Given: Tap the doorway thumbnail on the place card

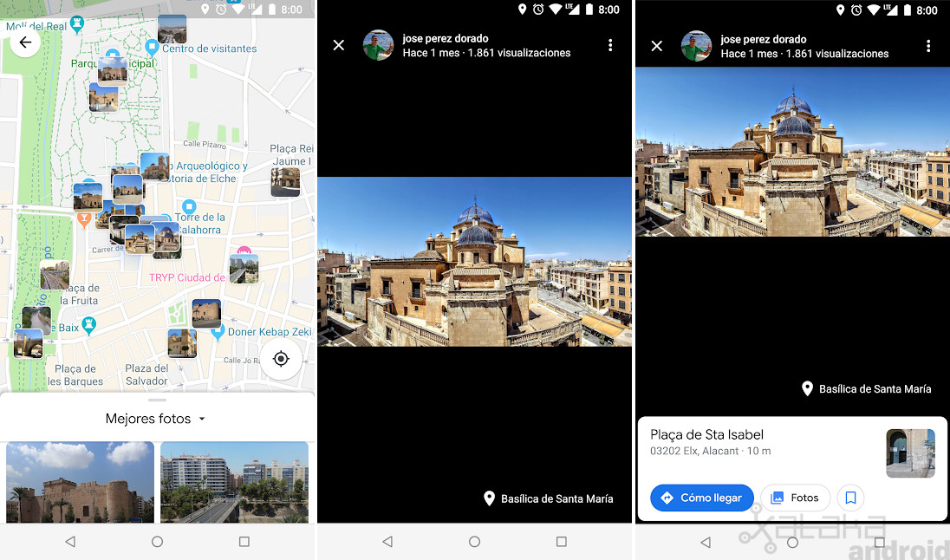Looking at the screenshot, I should coord(910,453).
